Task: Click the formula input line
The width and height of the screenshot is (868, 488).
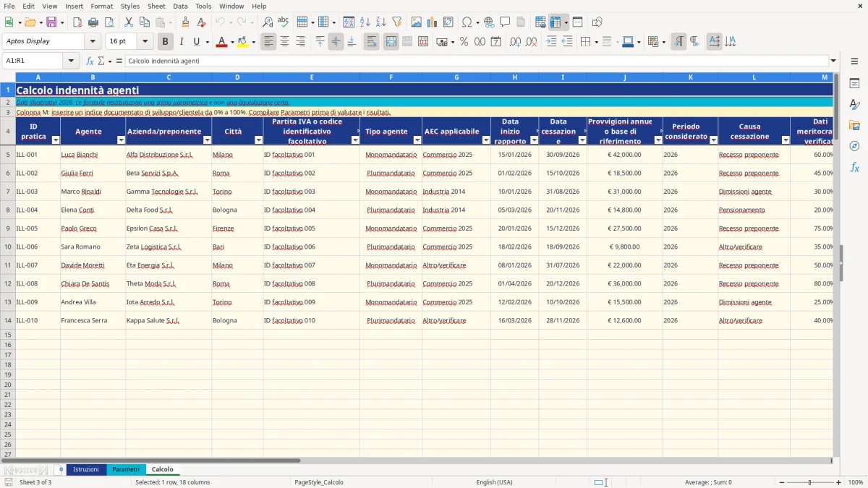Action: [477, 61]
